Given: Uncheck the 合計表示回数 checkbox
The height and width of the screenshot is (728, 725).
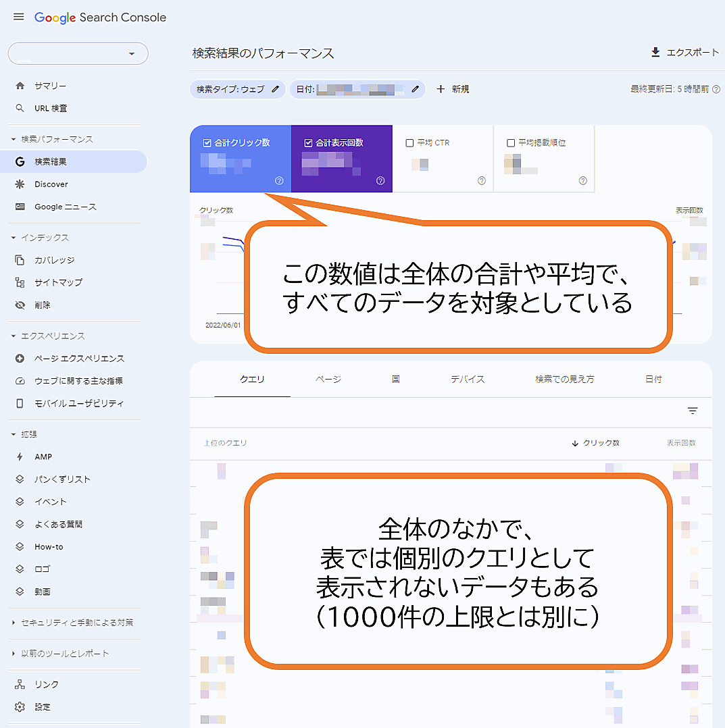Looking at the screenshot, I should (308, 143).
